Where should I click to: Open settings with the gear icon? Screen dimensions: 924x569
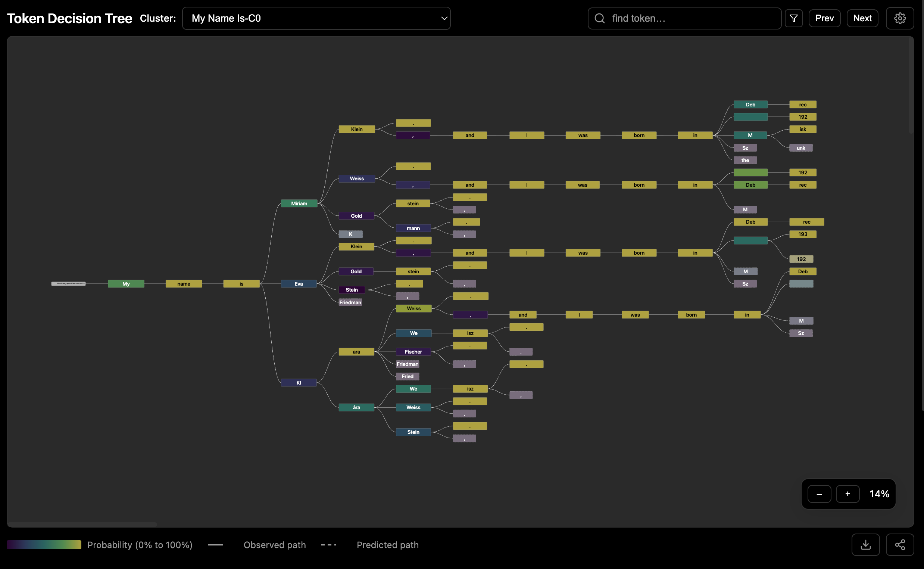point(899,18)
